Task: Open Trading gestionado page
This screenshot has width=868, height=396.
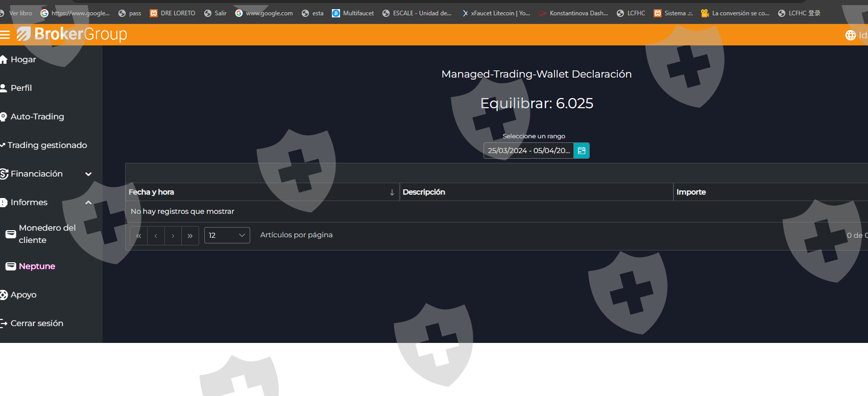Action: (47, 145)
